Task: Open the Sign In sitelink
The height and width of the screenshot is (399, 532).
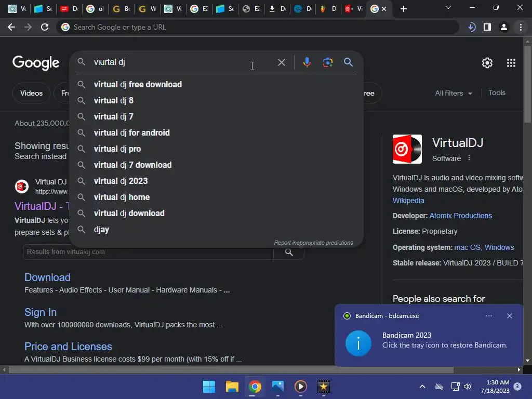Action: click(41, 312)
